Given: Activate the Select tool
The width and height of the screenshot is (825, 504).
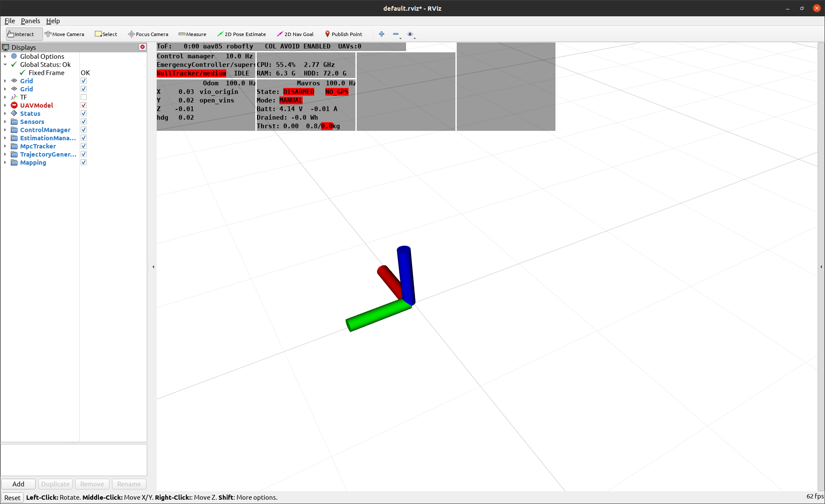Looking at the screenshot, I should [x=106, y=34].
